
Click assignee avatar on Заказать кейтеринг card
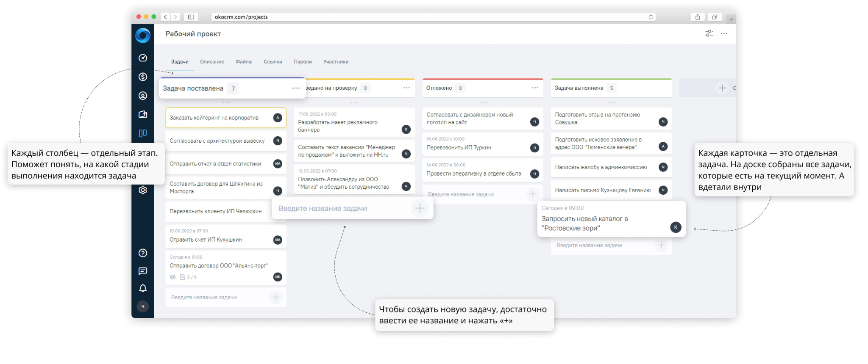278,118
